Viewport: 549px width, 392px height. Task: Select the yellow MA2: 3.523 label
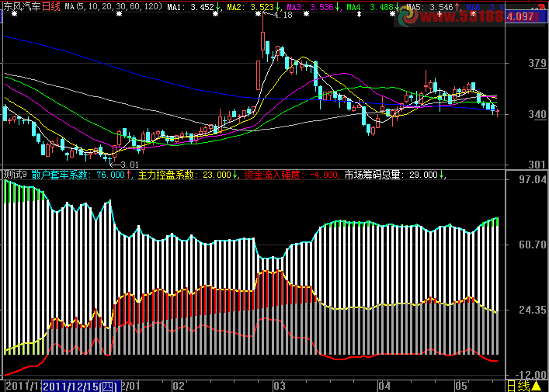253,7
